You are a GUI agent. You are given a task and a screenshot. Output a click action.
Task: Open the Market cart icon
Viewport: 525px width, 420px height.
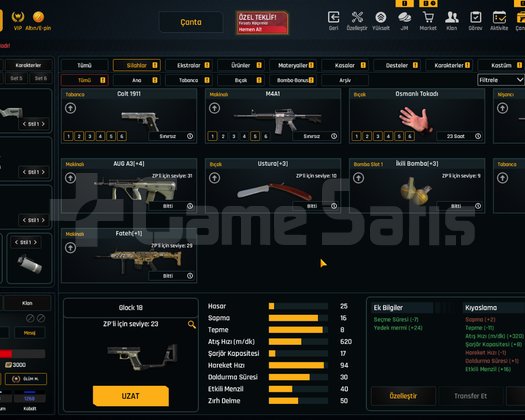(x=428, y=17)
